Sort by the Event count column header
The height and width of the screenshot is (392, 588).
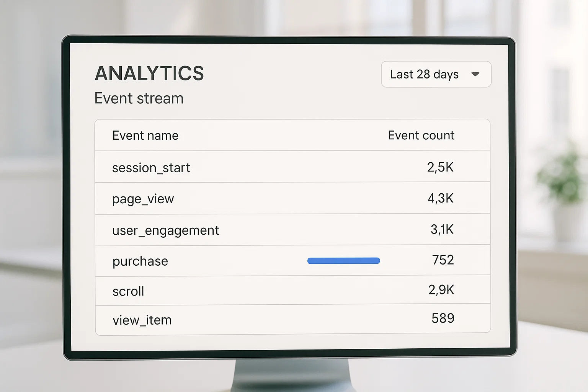coord(421,136)
